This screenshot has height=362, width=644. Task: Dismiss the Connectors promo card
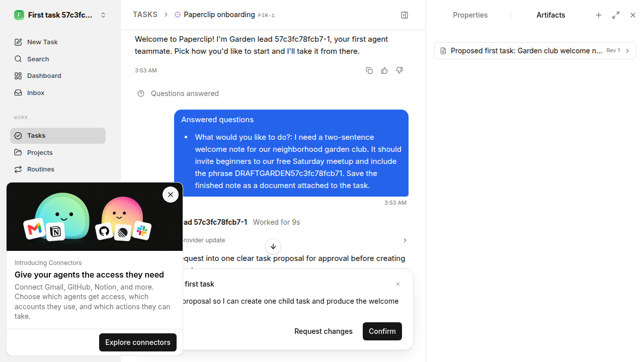point(171,195)
